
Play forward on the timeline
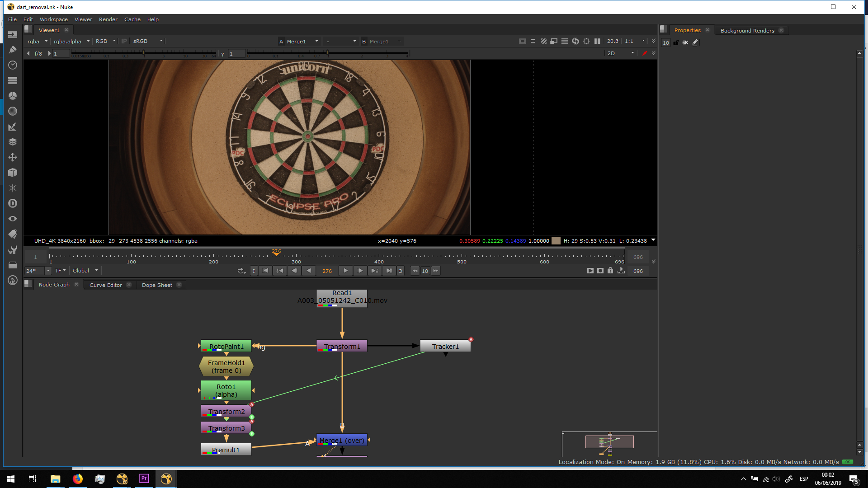coord(345,271)
